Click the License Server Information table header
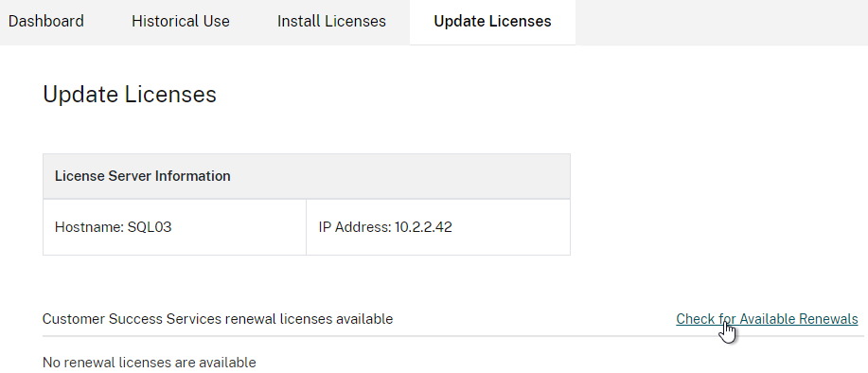Image resolution: width=868 pixels, height=373 pixels. click(306, 176)
